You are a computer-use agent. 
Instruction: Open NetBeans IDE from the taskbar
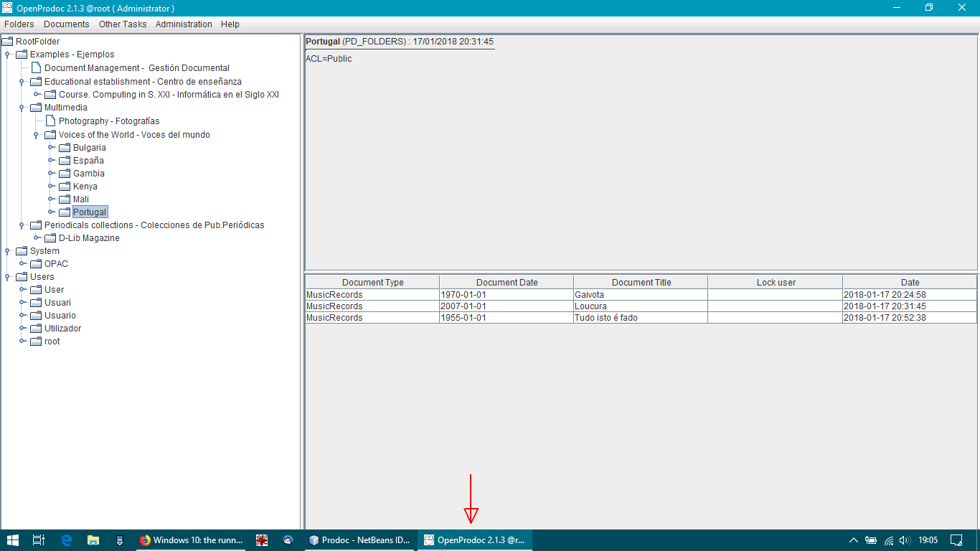tap(359, 540)
